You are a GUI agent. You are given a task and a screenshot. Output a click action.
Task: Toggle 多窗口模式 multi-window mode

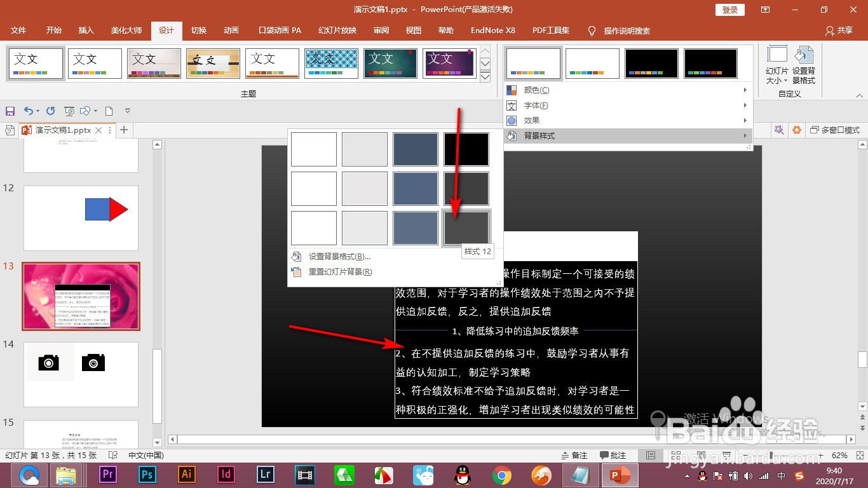835,130
